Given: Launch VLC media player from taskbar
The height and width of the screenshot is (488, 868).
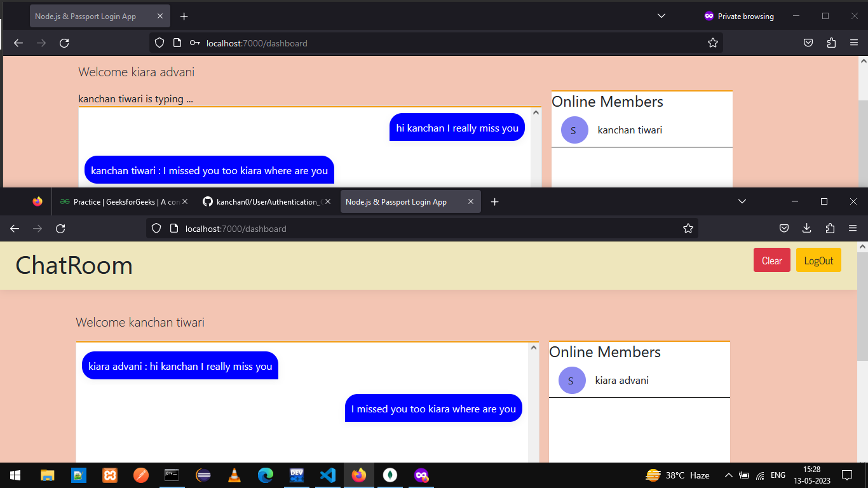Looking at the screenshot, I should (234, 475).
